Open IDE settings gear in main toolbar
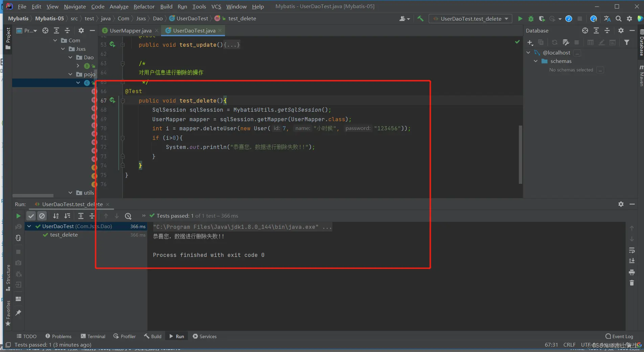Image resolution: width=644 pixels, height=352 pixels. pos(629,19)
